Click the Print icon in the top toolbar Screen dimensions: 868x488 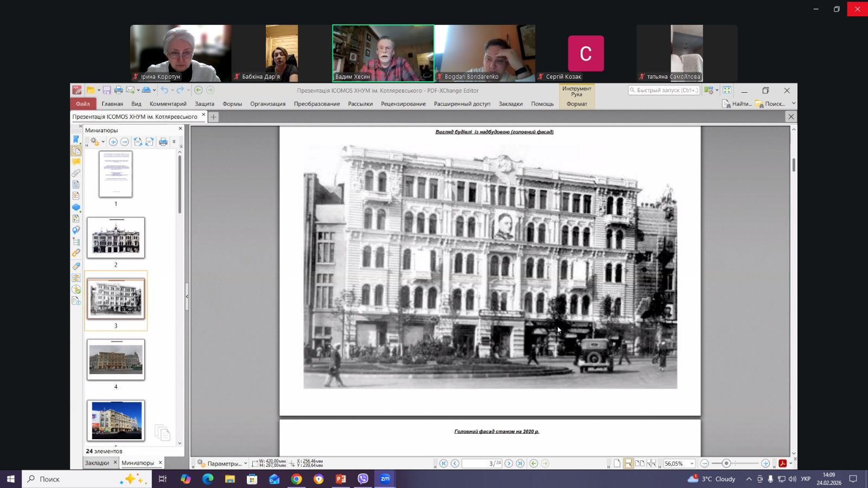tap(118, 90)
